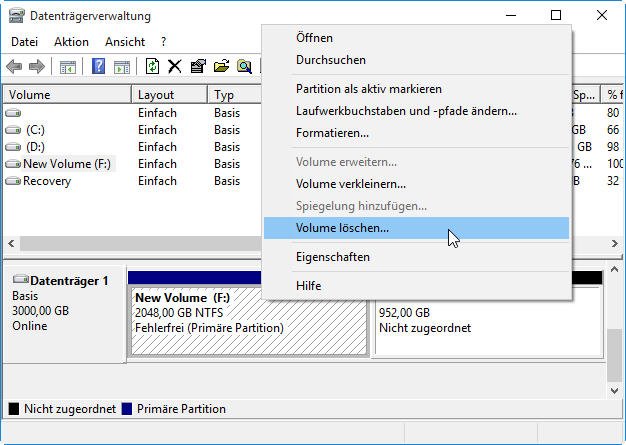The width and height of the screenshot is (626, 445).
Task: Click the window Maximize button
Action: [x=556, y=16]
